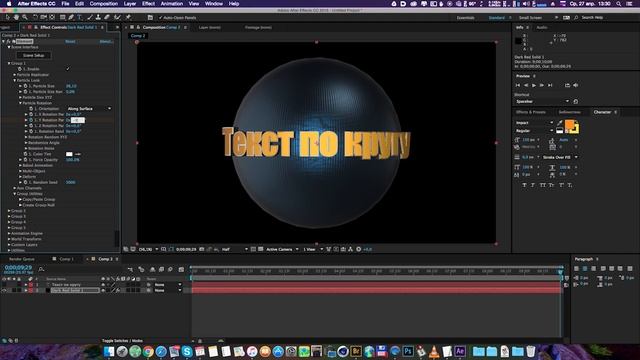640x360 pixels.
Task: Open the Animation menu
Action: click(x=172, y=4)
